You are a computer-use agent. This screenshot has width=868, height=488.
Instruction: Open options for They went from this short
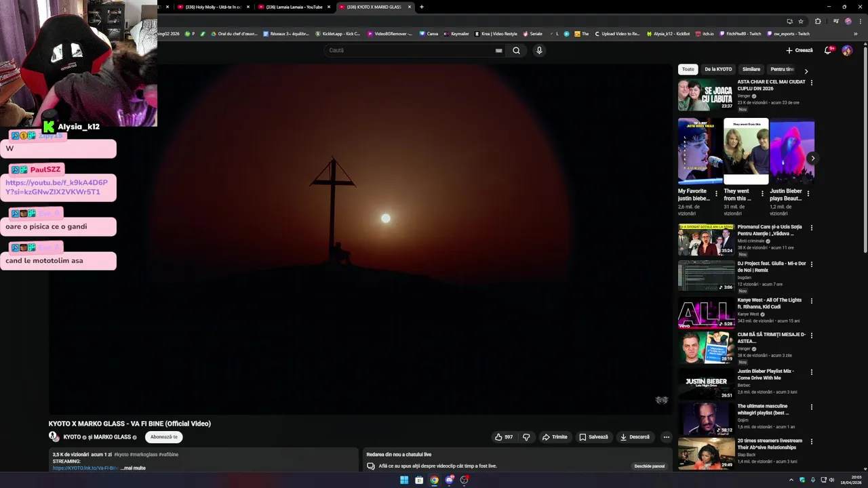click(x=762, y=194)
